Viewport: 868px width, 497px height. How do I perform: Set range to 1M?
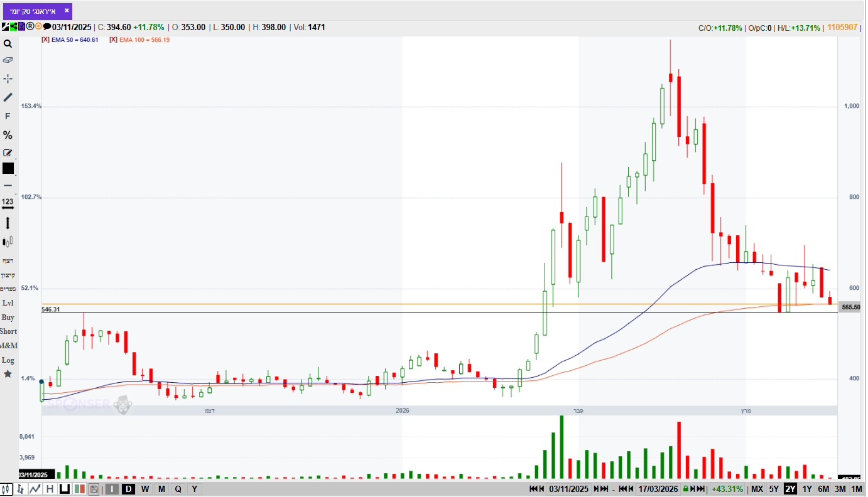(857, 489)
